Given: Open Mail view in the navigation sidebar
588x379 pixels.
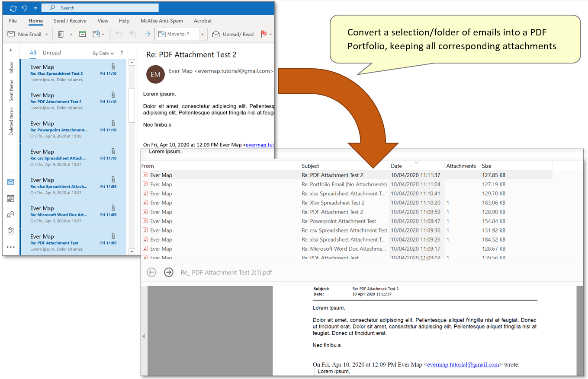Looking at the screenshot, I should click(10, 182).
